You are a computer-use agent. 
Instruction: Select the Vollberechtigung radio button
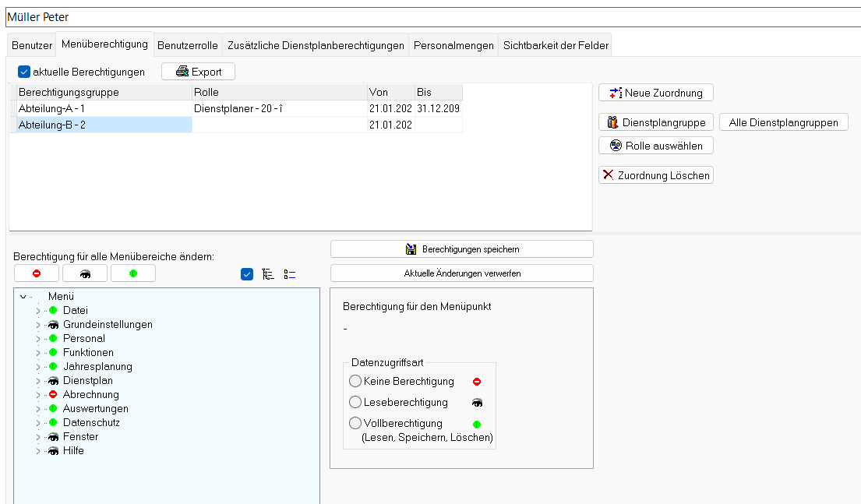pos(355,423)
